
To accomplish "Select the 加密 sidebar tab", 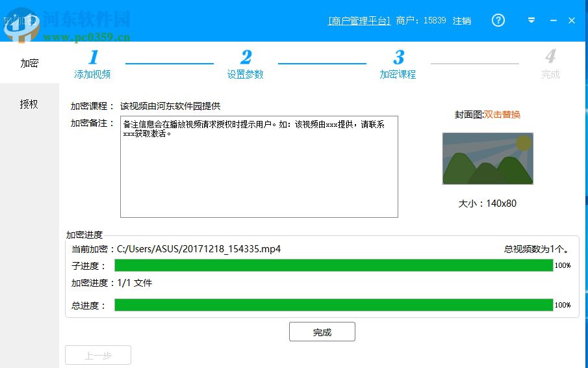I will [29, 62].
